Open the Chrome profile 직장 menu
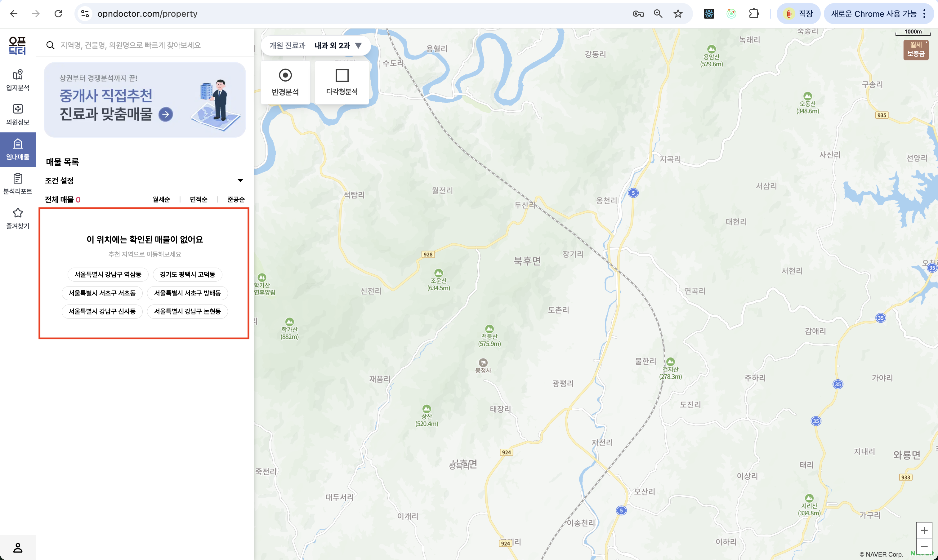The image size is (938, 560). [x=798, y=14]
